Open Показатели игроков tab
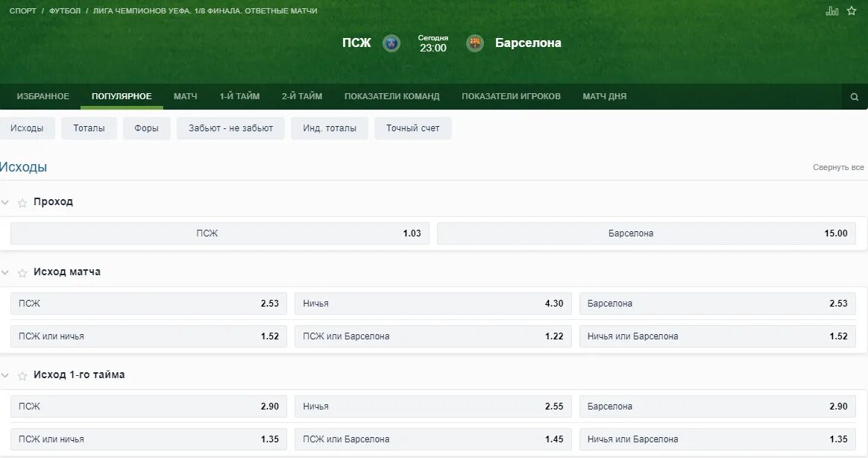The height and width of the screenshot is (458, 868). coord(511,96)
